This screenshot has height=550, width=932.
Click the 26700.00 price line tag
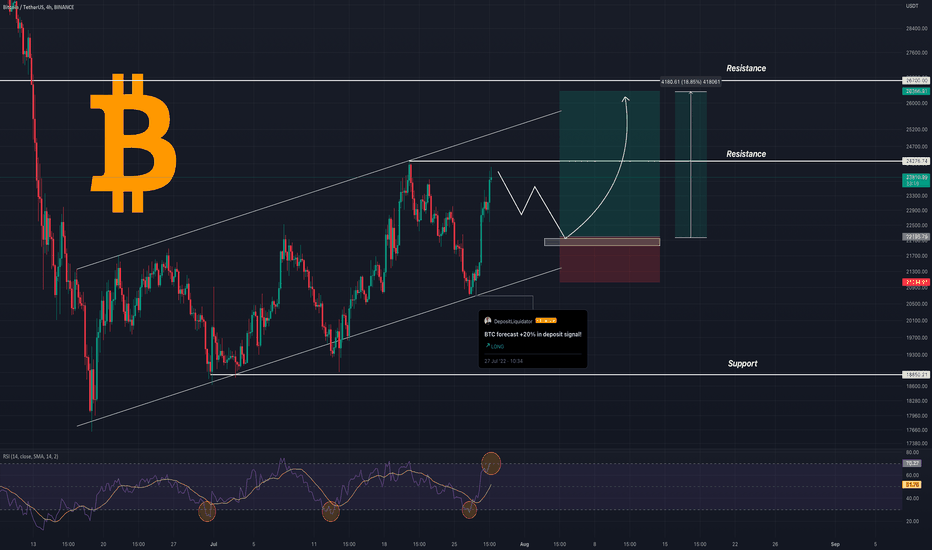[916, 80]
